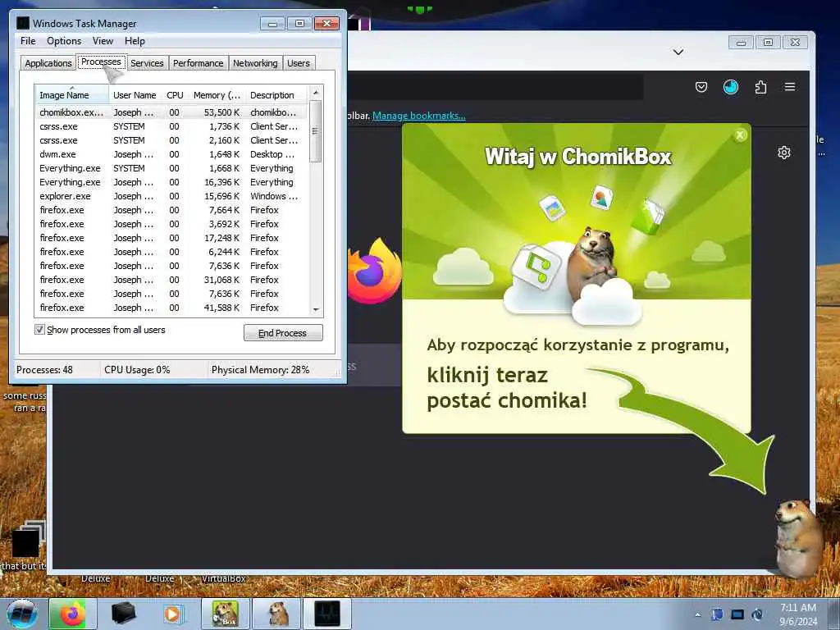The image size is (840, 630).
Task: Sort processes by User Name column
Action: tap(135, 95)
